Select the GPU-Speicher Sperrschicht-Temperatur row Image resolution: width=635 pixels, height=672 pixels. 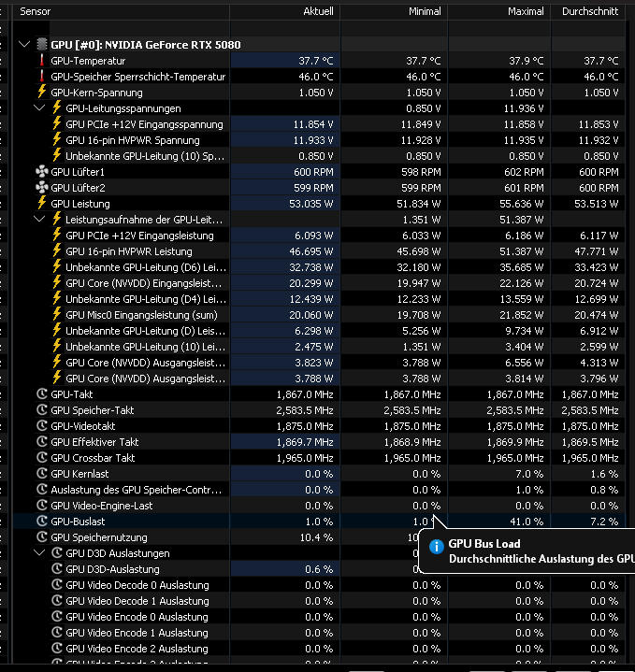(319, 77)
